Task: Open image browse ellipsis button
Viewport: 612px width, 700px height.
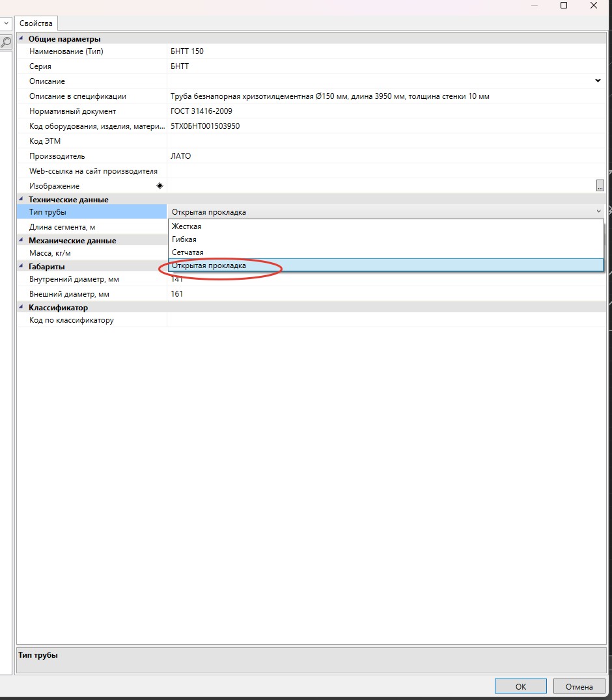Action: 600,186
